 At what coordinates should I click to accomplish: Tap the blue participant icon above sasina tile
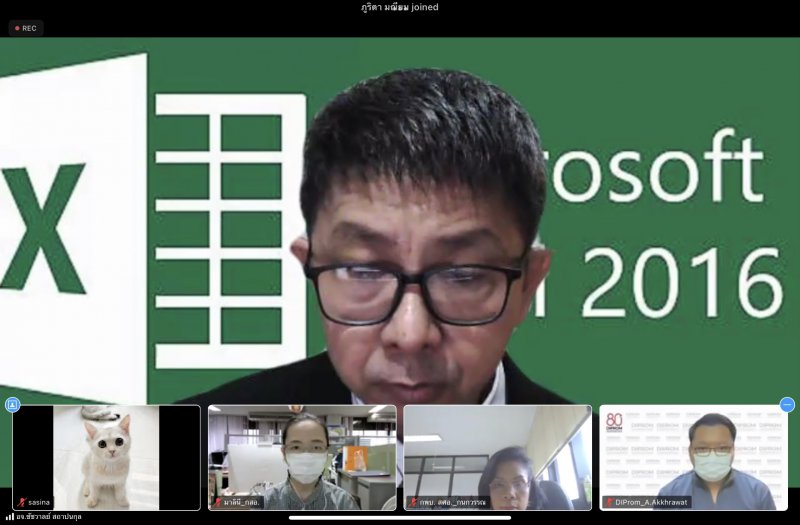coord(13,405)
